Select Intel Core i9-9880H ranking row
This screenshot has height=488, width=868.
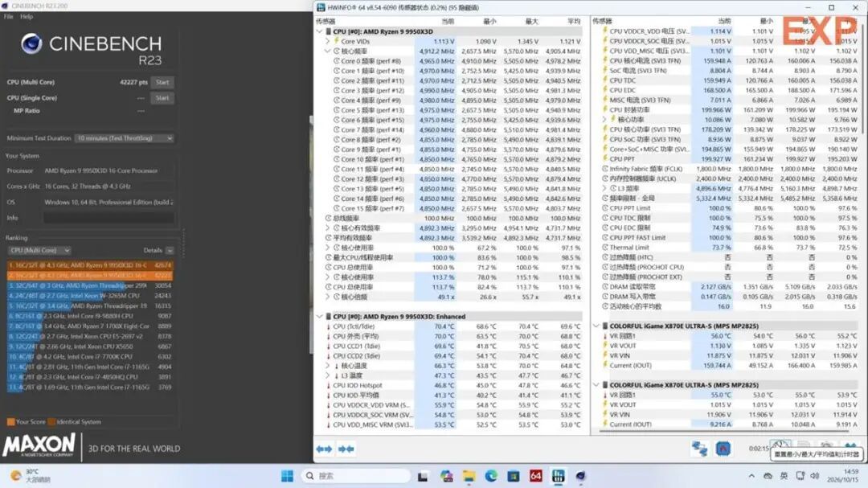pyautogui.click(x=90, y=316)
